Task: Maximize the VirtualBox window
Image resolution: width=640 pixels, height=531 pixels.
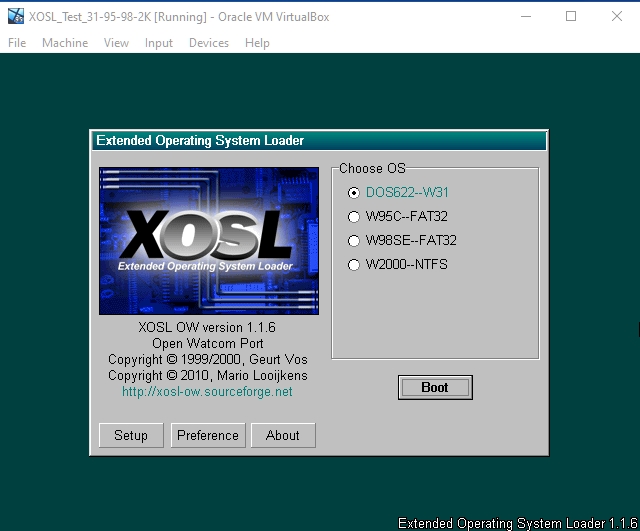Action: click(571, 16)
